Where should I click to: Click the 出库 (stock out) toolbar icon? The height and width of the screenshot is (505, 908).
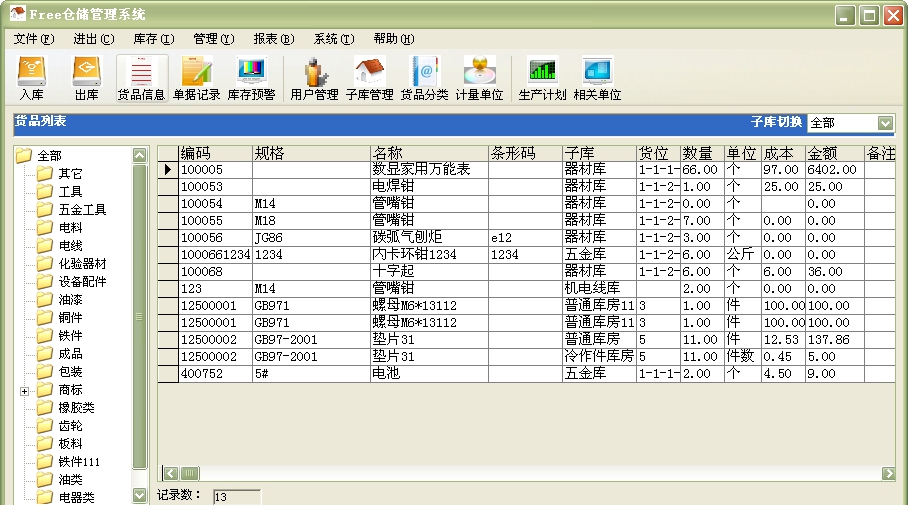87,78
